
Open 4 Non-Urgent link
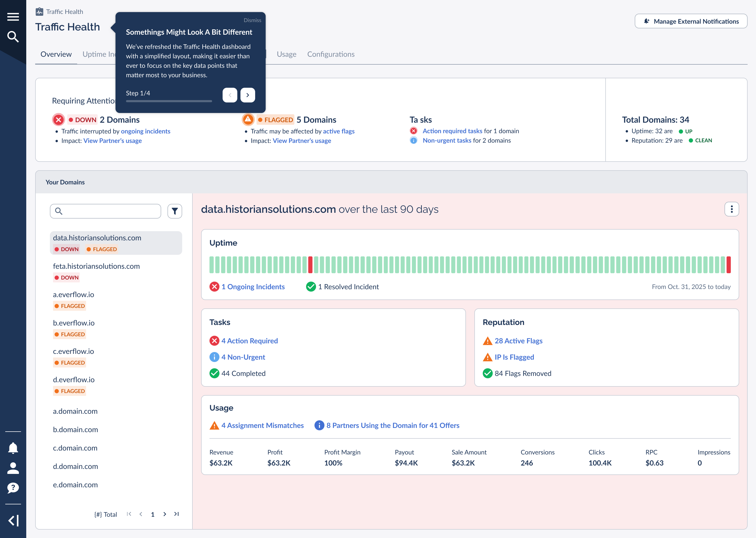(243, 357)
